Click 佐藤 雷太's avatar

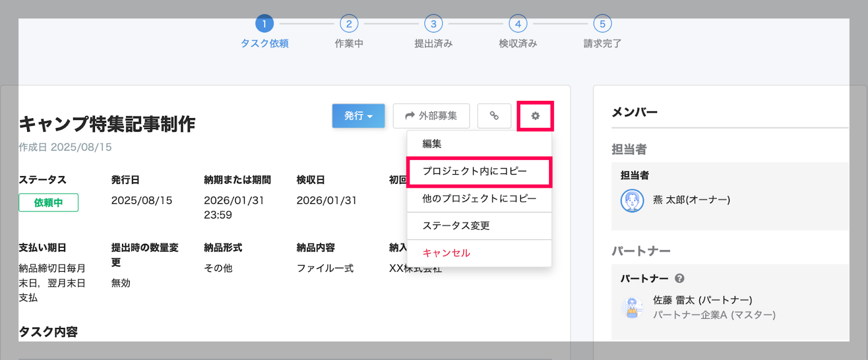(x=632, y=307)
